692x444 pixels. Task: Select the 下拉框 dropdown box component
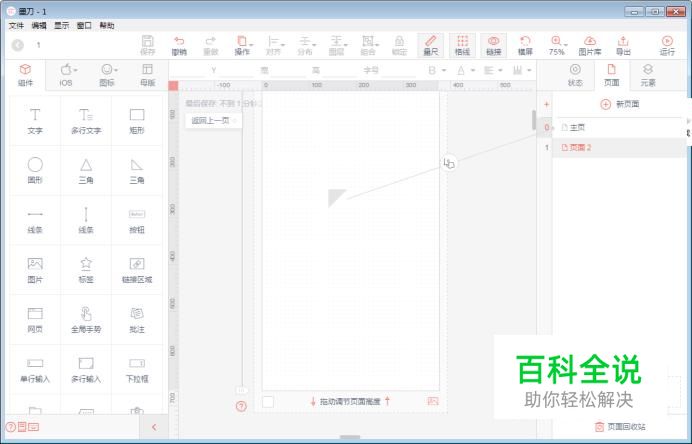click(137, 369)
